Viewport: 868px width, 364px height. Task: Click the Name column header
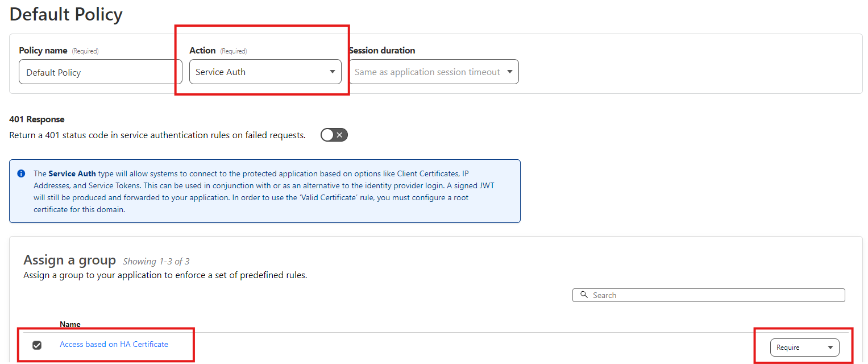(70, 324)
